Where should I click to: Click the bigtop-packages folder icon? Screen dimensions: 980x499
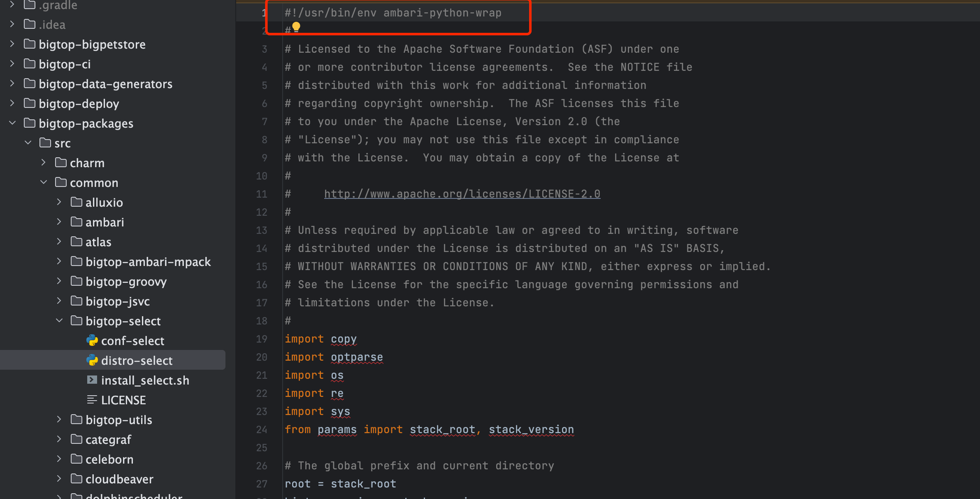30,123
